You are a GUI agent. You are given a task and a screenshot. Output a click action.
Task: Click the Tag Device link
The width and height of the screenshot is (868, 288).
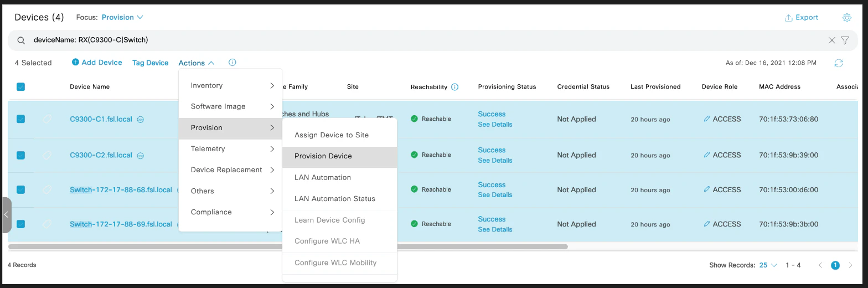pos(150,63)
